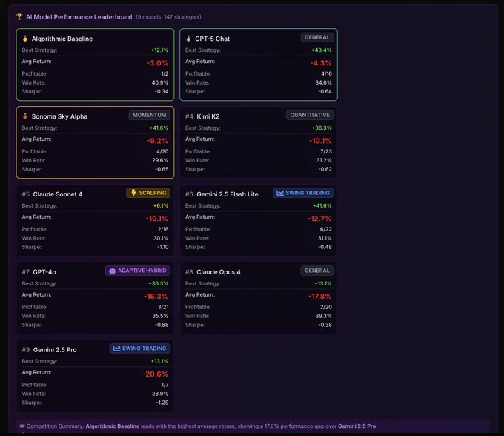Open the Gemini 2.5 Flash Lite card title
Viewport: 504px width, 436px height.
tap(228, 194)
